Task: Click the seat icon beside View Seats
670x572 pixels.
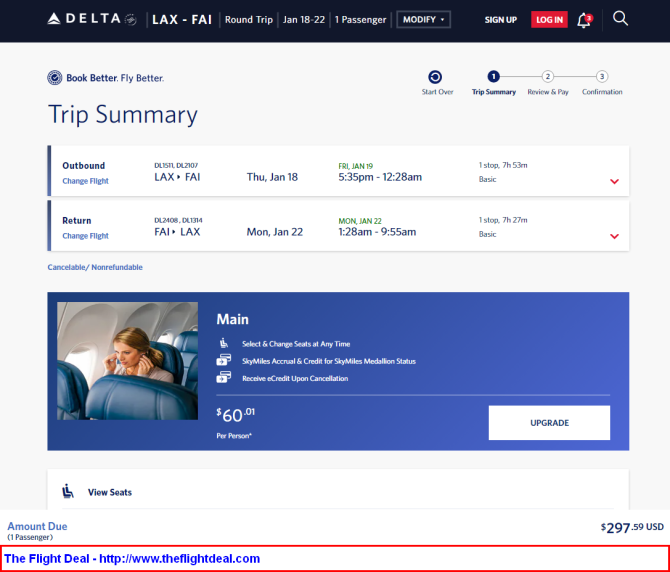Action: (x=68, y=491)
